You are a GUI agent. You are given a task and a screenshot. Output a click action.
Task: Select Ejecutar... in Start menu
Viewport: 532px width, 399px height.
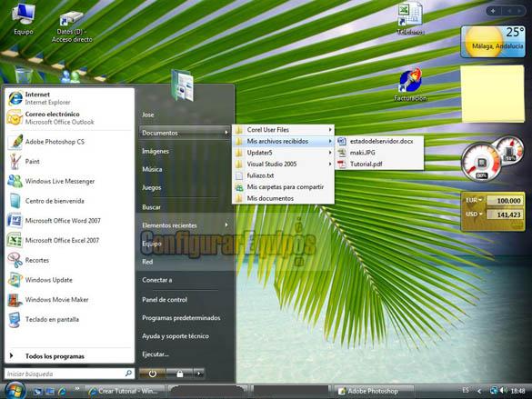(156, 354)
